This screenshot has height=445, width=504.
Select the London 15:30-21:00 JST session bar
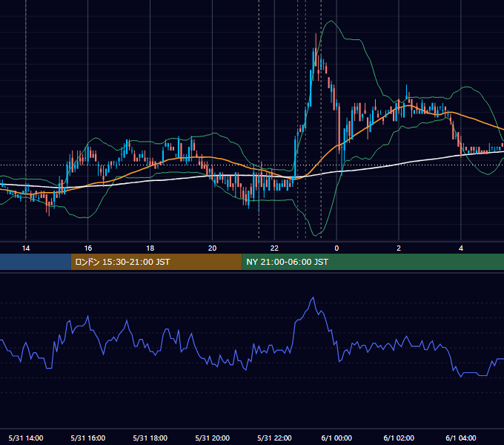tap(156, 262)
